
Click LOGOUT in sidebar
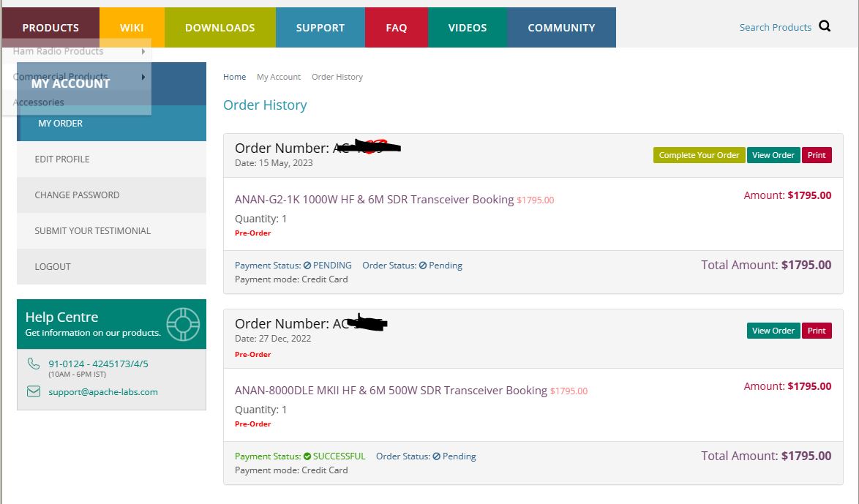coord(112,267)
